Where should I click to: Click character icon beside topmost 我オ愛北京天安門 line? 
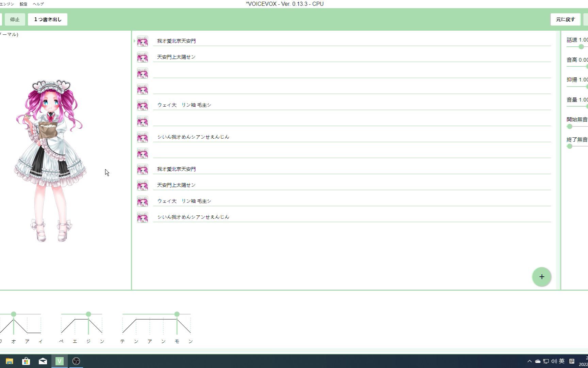click(143, 41)
